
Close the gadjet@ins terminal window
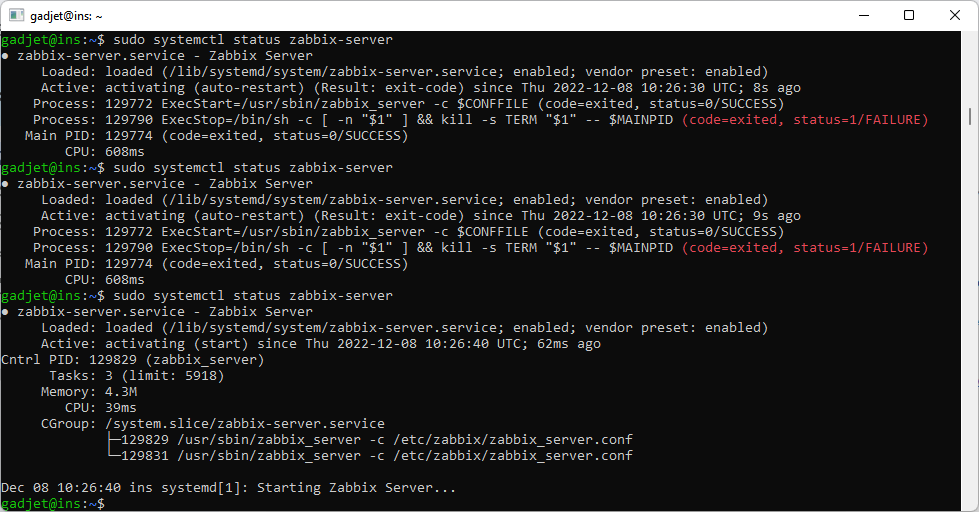tap(955, 15)
